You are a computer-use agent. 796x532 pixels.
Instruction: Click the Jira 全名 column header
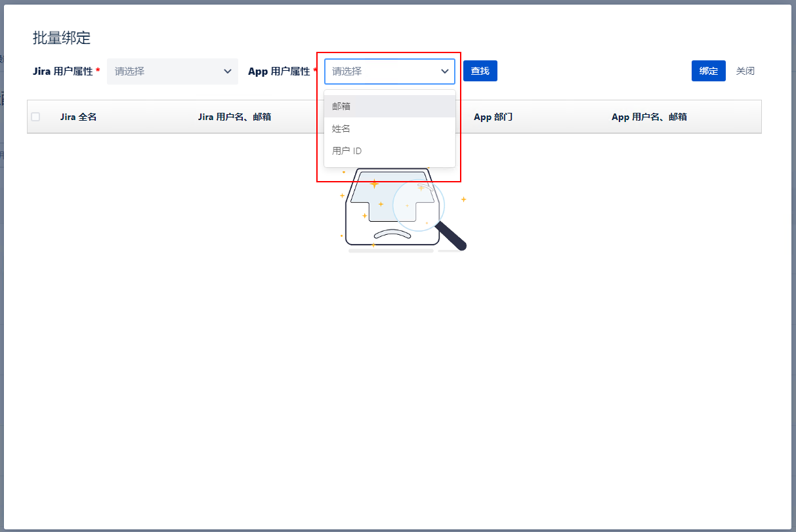(78, 117)
